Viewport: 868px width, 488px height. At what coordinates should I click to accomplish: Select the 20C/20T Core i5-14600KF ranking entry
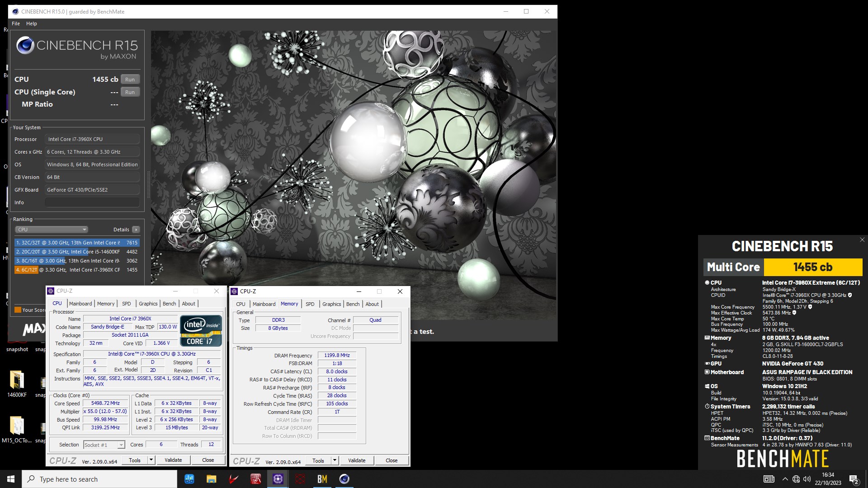tap(77, 252)
